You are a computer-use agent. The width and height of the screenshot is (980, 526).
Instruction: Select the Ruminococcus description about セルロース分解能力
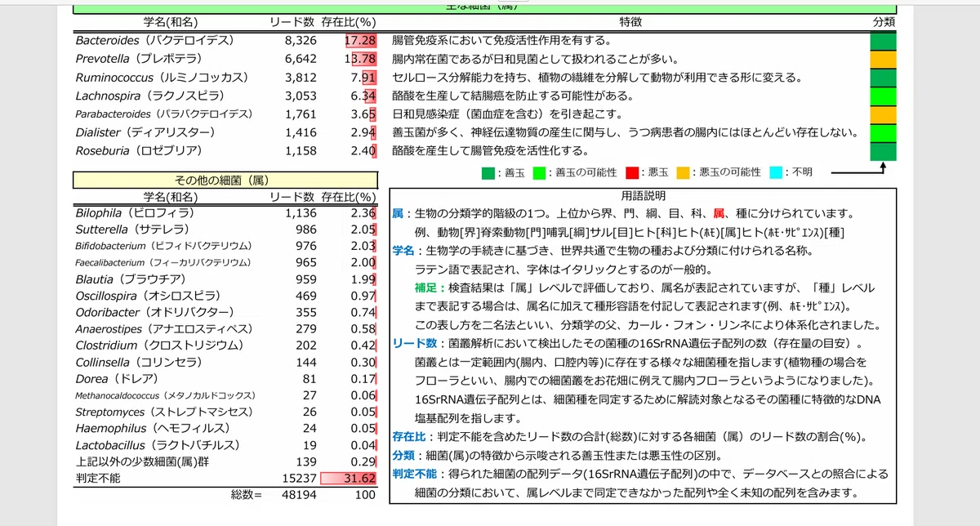pyautogui.click(x=596, y=78)
